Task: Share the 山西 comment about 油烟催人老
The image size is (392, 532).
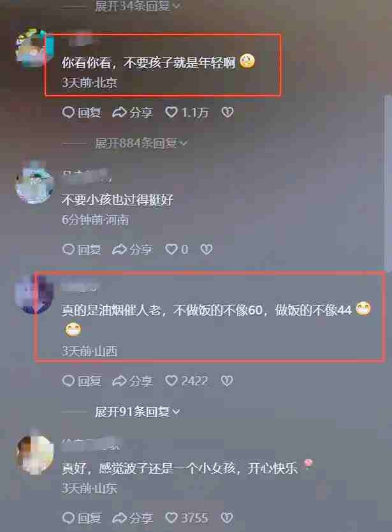Action: (132, 381)
